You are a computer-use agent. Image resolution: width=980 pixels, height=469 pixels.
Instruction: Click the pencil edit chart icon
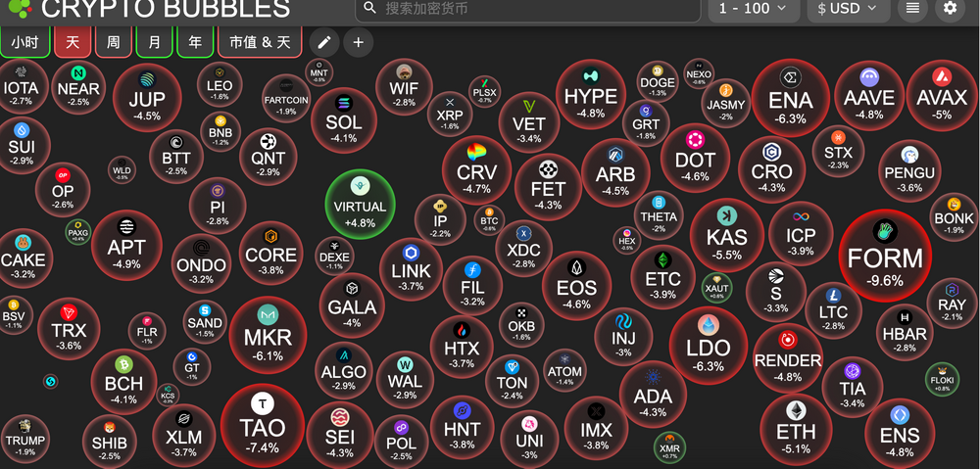pyautogui.click(x=323, y=42)
